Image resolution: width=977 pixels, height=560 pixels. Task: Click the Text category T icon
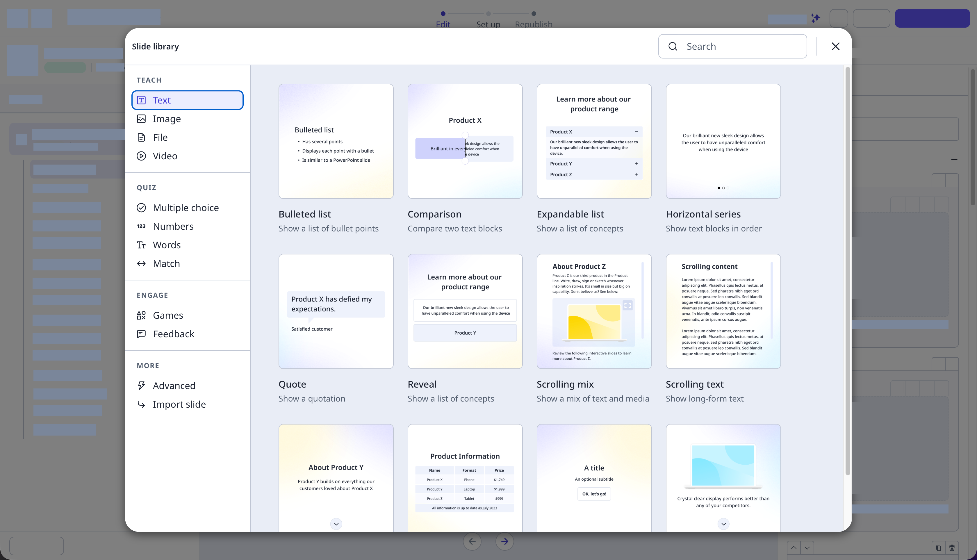[141, 100]
